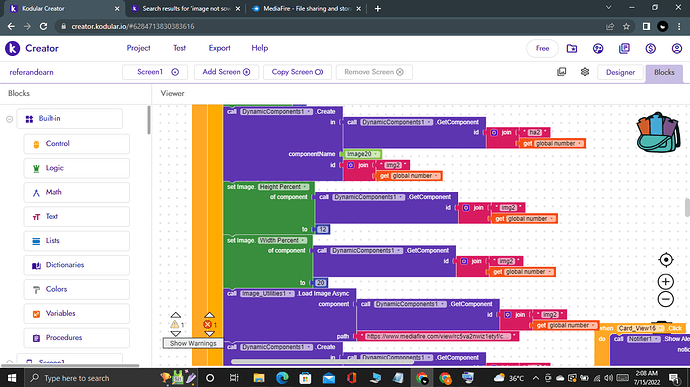Open the community chat icon in header
The height and width of the screenshot is (387, 690).
point(598,48)
